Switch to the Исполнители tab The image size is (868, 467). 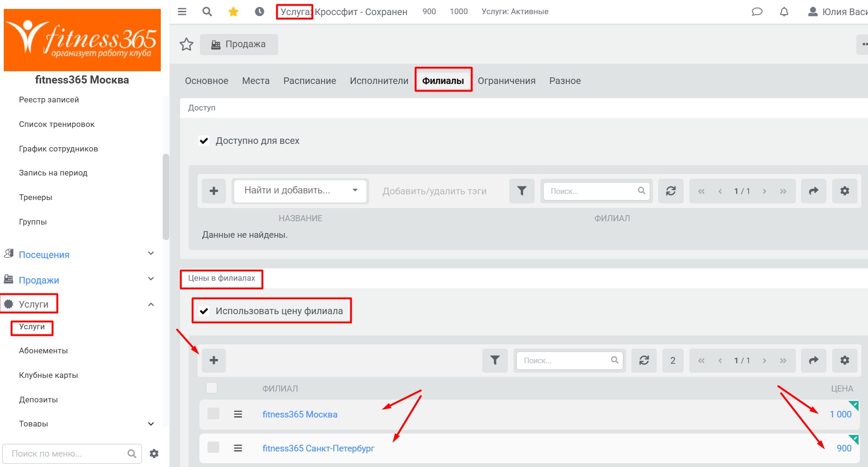tap(379, 81)
